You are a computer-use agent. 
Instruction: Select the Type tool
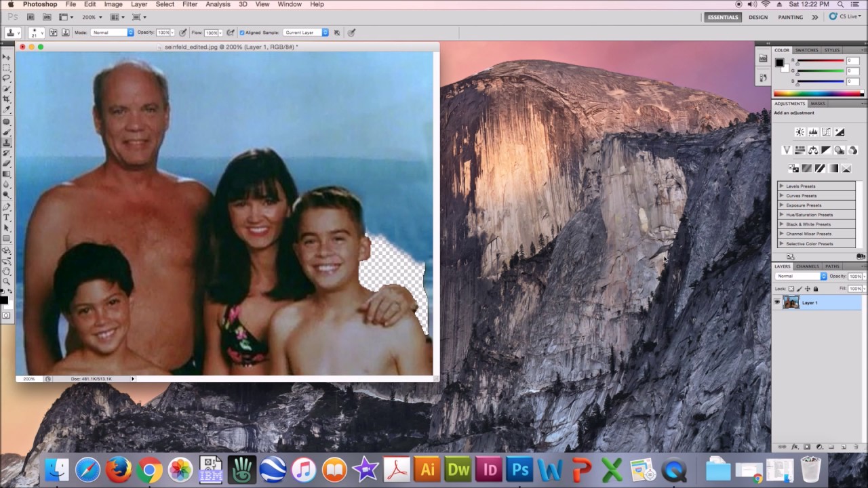(x=7, y=218)
